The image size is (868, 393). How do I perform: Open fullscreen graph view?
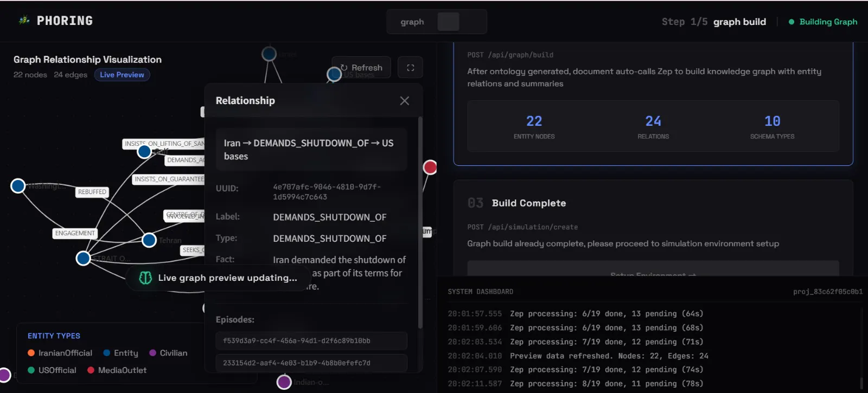(x=410, y=68)
